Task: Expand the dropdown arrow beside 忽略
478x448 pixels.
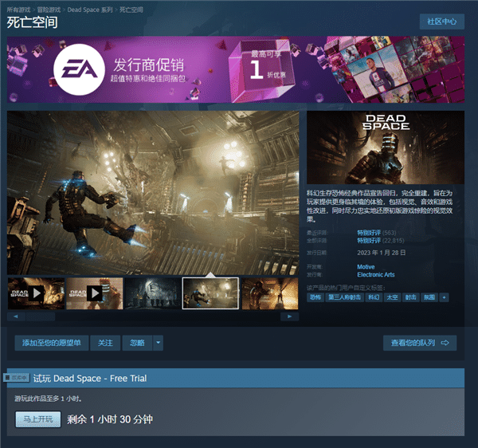Action: 159,343
